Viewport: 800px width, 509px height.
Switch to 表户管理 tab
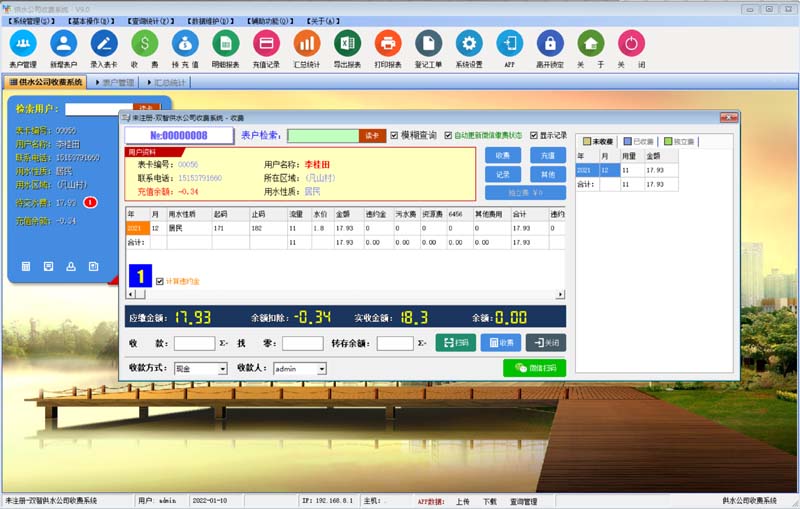pos(115,82)
